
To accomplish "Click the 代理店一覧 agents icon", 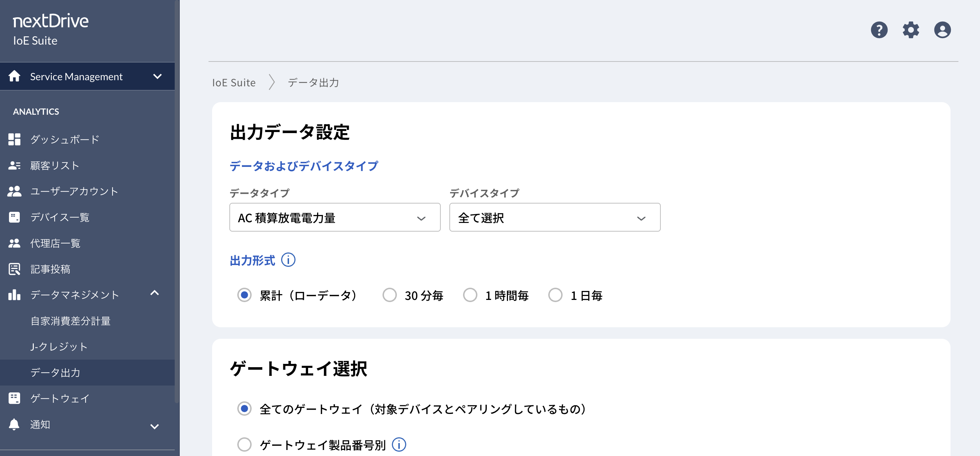I will [x=14, y=243].
